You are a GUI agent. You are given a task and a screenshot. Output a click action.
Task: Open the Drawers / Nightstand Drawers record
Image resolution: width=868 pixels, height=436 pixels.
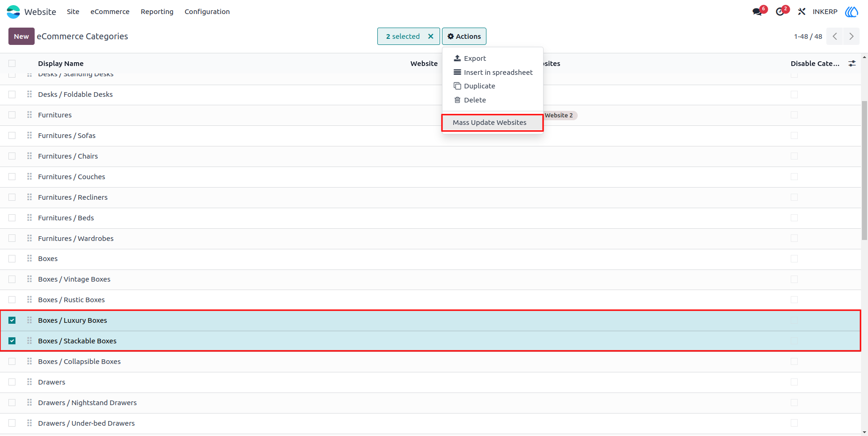[88, 403]
